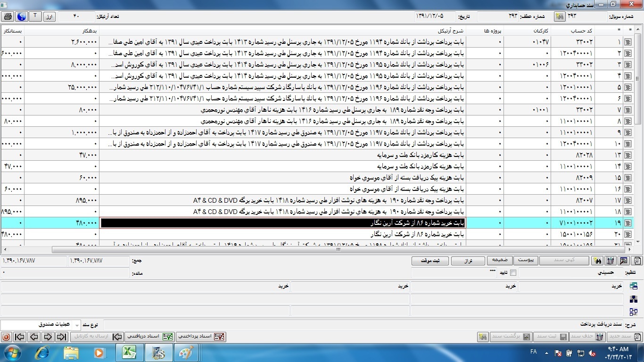Click the row 13 document icon

coord(628,155)
